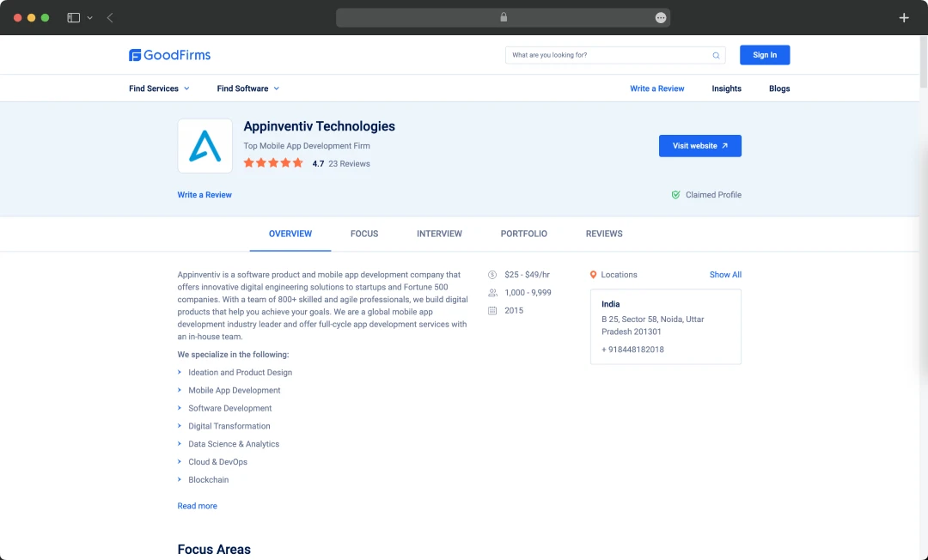928x560 pixels.
Task: Click the Appinventiv Technologies heading
Action: pyautogui.click(x=319, y=126)
